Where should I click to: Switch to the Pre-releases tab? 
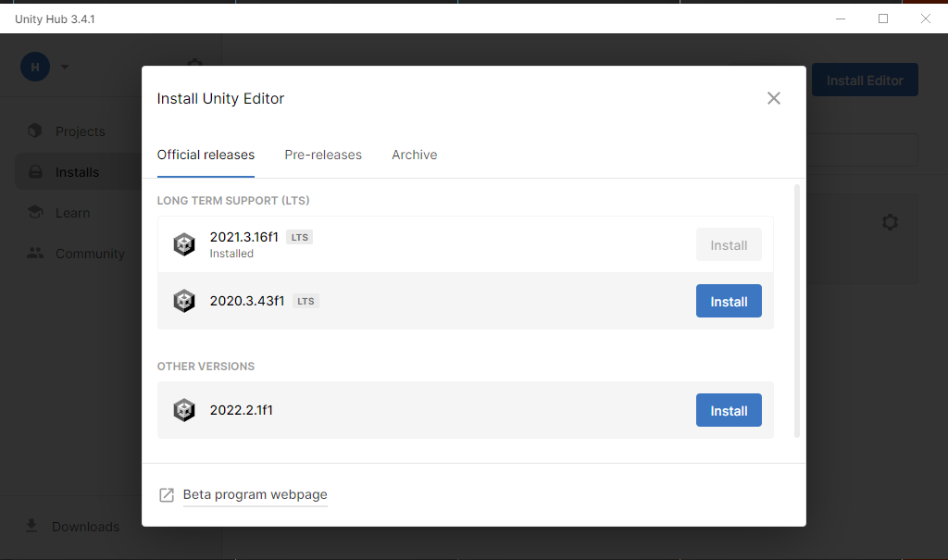point(323,155)
